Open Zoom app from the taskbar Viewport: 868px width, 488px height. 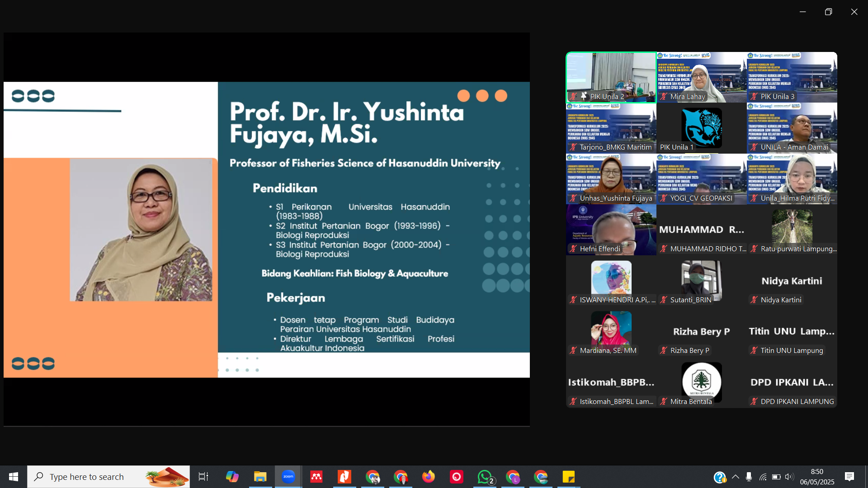coord(288,477)
